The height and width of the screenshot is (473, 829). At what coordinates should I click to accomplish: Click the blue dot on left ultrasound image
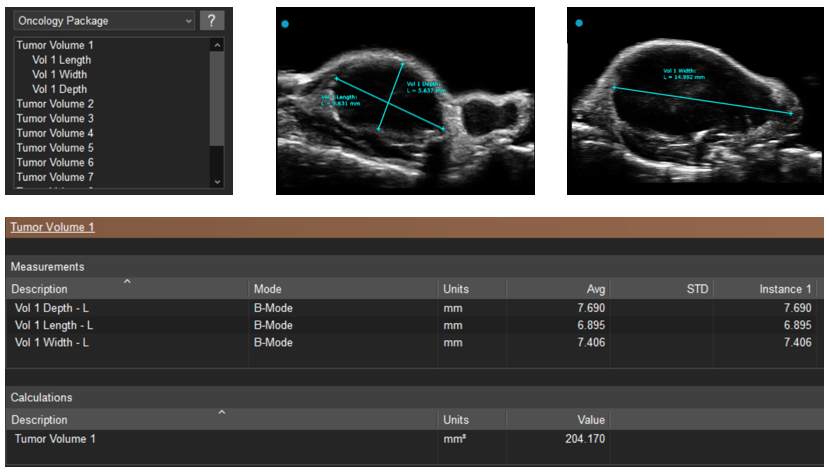pyautogui.click(x=286, y=24)
